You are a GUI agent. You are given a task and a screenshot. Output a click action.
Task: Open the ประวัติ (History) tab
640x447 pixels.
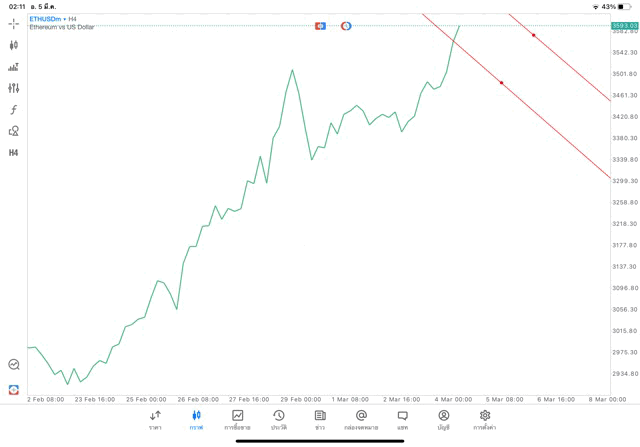tap(278, 420)
